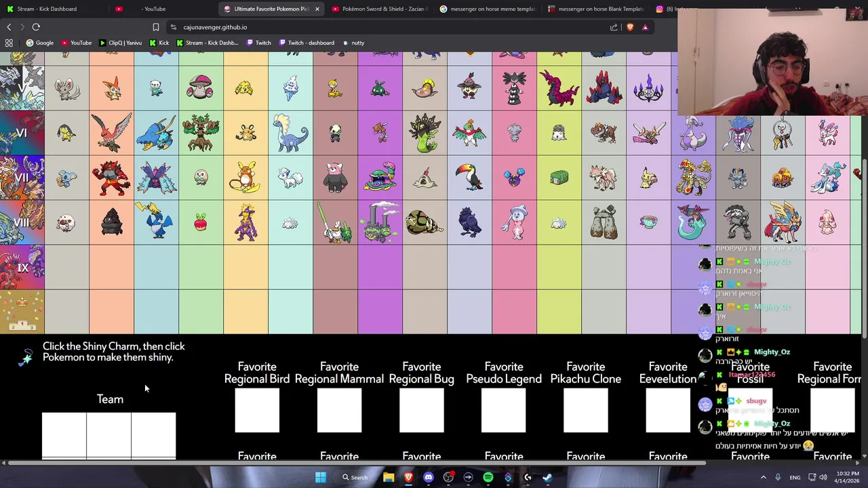
Task: Open the Kick bookmark
Action: [x=159, y=43]
